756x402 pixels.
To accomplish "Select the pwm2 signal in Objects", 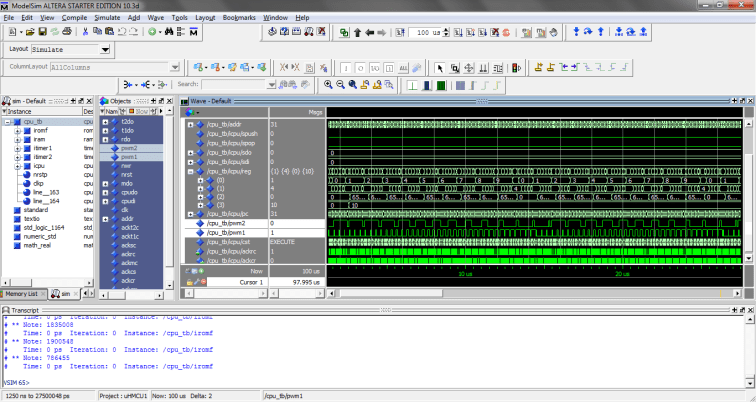I will 128,147.
